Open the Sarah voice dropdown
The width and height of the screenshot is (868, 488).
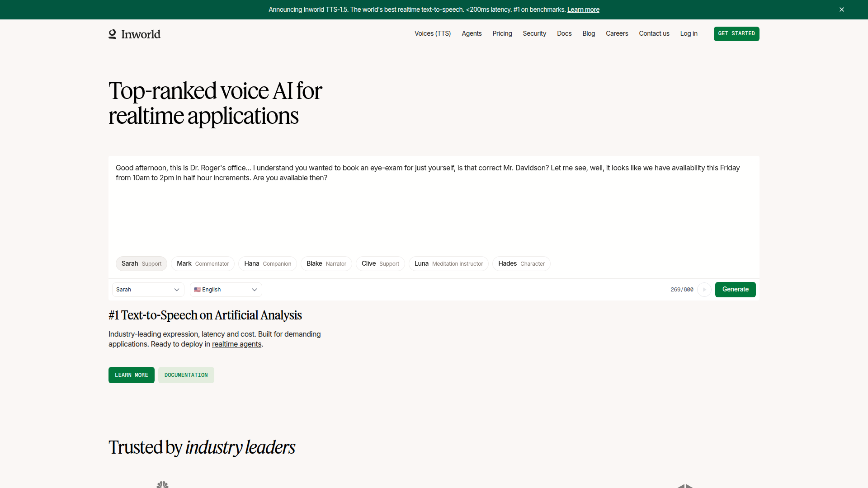[148, 290]
